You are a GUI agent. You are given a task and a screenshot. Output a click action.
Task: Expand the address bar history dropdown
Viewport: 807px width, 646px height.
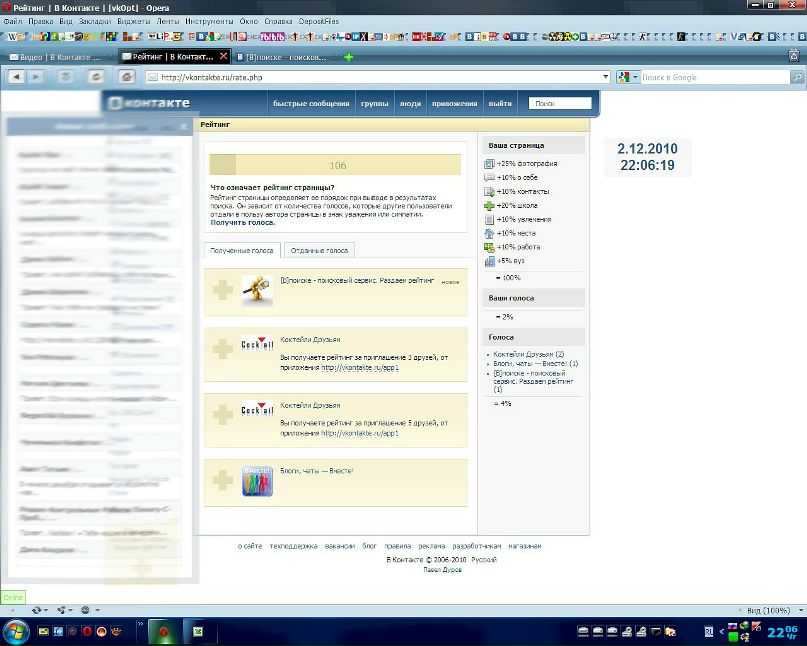coord(606,77)
